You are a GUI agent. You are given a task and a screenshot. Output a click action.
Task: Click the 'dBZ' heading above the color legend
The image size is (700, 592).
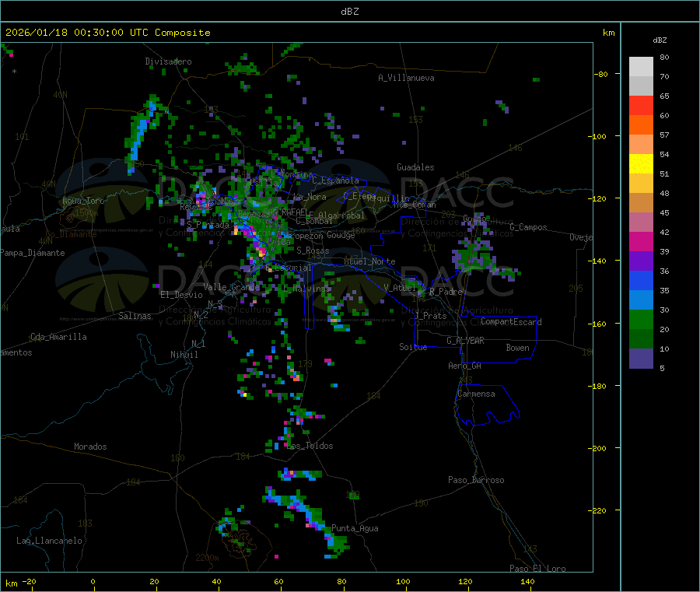(660, 40)
